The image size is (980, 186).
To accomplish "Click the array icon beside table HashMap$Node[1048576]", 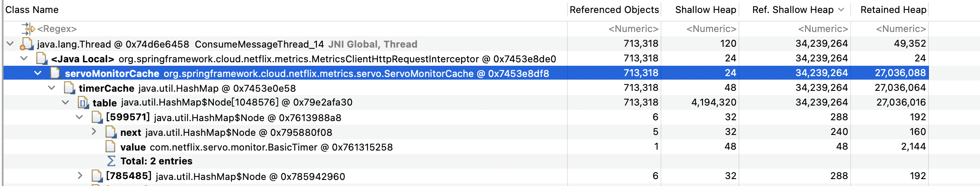I will tap(83, 103).
